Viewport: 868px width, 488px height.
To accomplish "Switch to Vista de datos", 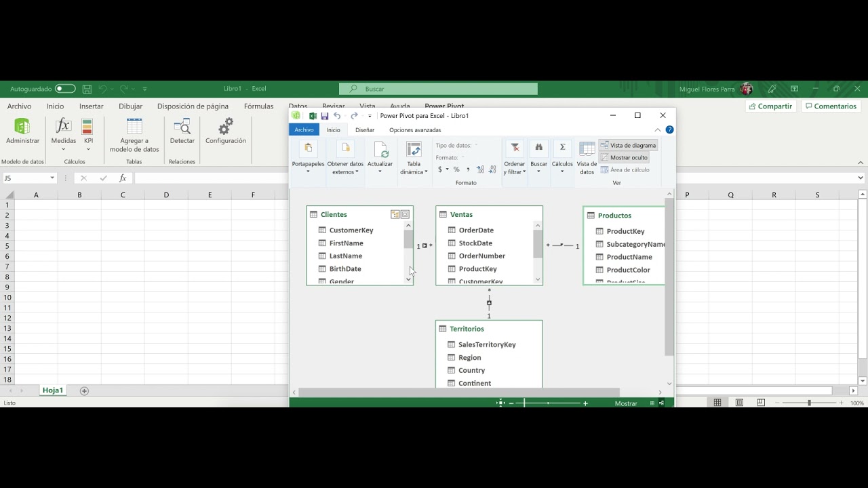I will (587, 158).
